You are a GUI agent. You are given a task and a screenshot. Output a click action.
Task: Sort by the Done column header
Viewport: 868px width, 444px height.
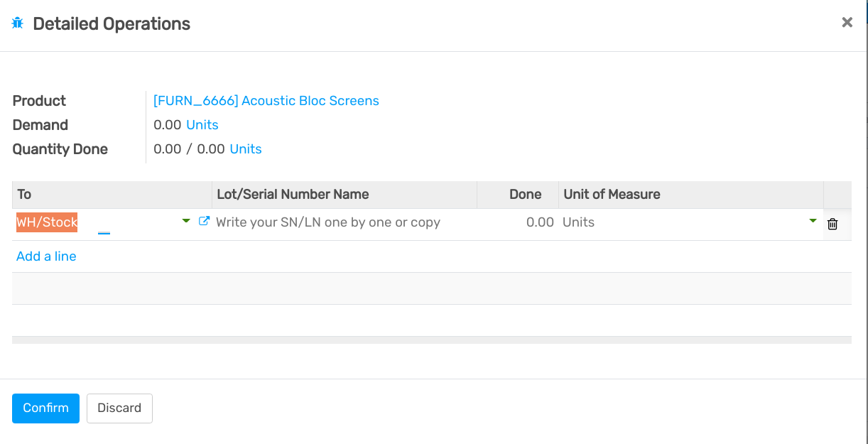525,195
